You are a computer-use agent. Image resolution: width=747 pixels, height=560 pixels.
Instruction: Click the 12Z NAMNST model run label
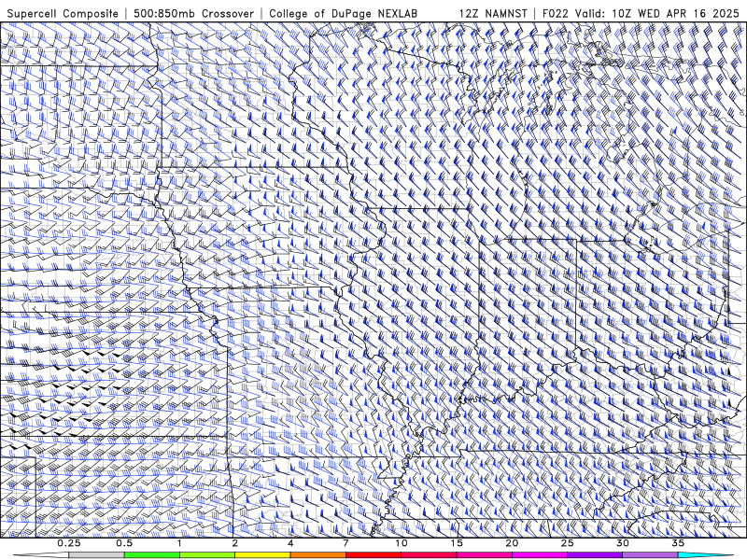click(493, 13)
